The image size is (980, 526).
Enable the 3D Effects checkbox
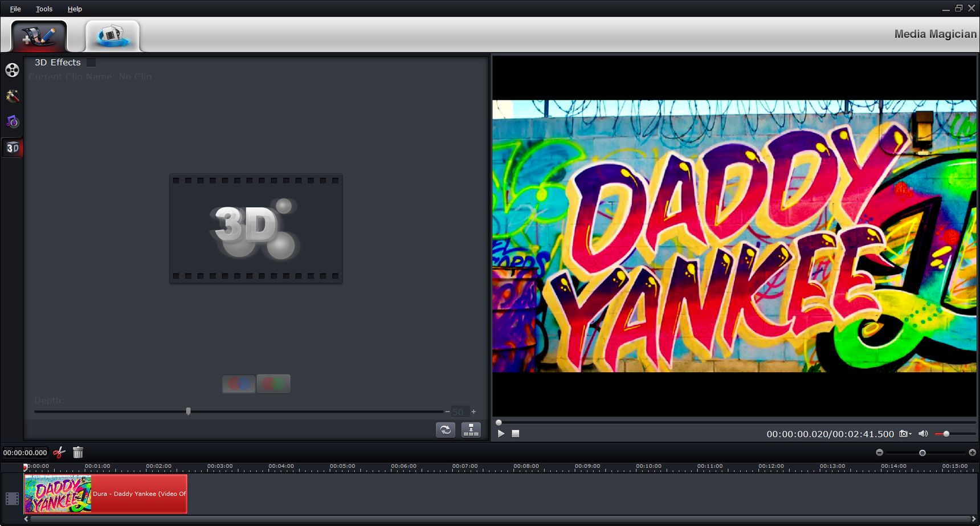tap(91, 62)
